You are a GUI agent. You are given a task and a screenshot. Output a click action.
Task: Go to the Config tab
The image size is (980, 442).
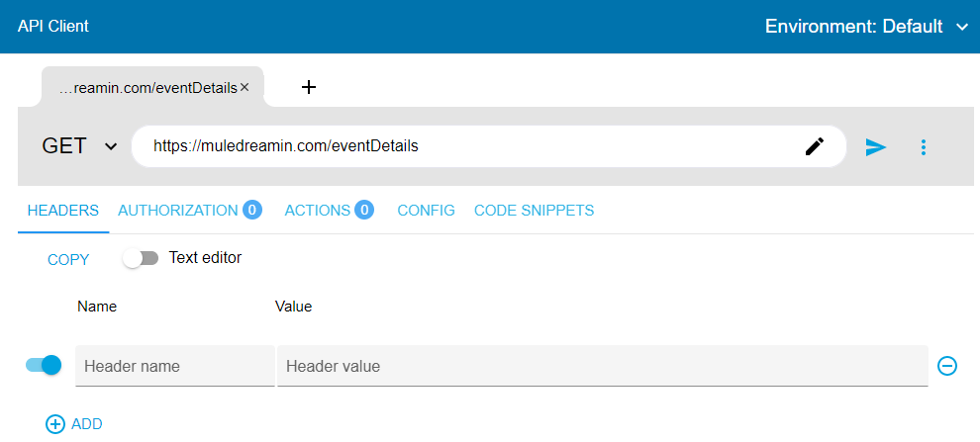(426, 211)
